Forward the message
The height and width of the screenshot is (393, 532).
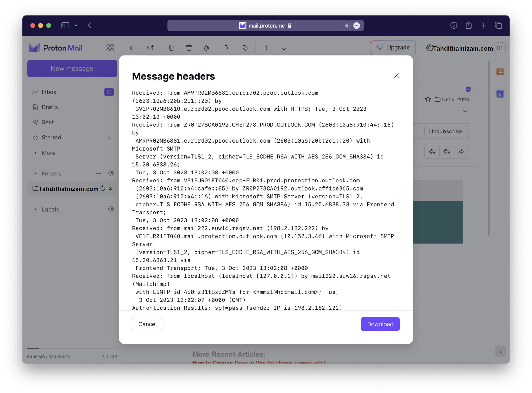tap(461, 151)
